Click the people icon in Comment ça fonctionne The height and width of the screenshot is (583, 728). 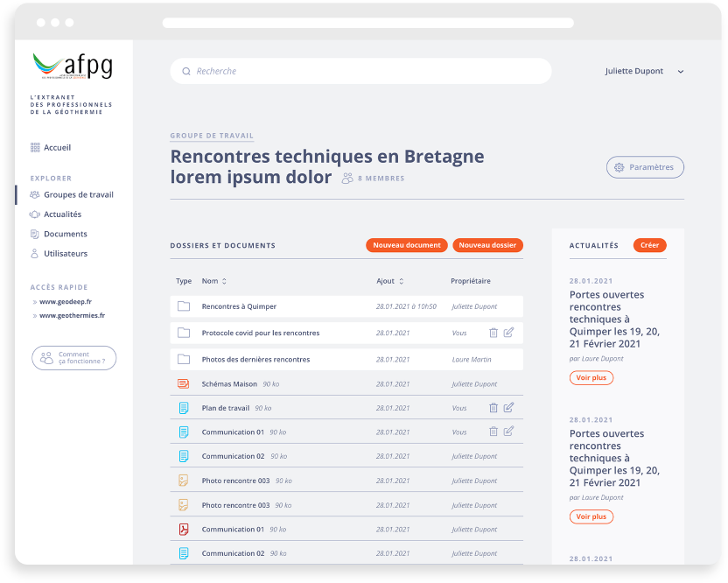46,358
